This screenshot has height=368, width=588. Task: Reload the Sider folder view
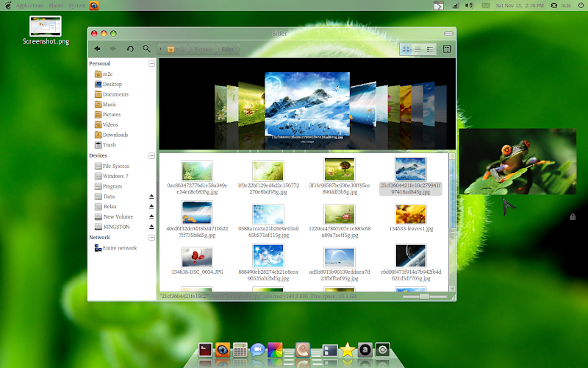(130, 49)
